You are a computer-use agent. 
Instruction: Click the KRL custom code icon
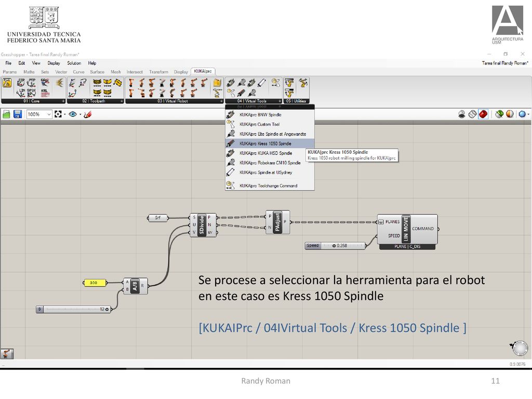coord(45,92)
